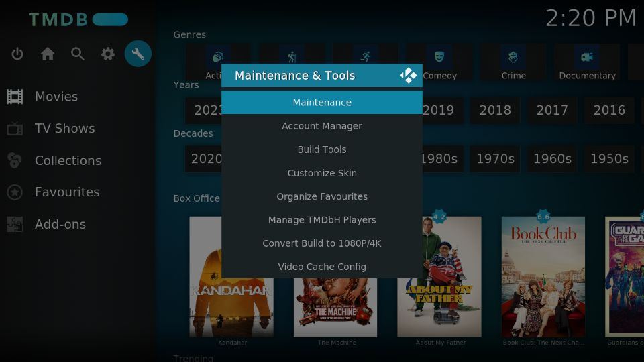Click the TMDB logo
Image resolution: width=644 pixels, height=362 pixels.
(78, 19)
